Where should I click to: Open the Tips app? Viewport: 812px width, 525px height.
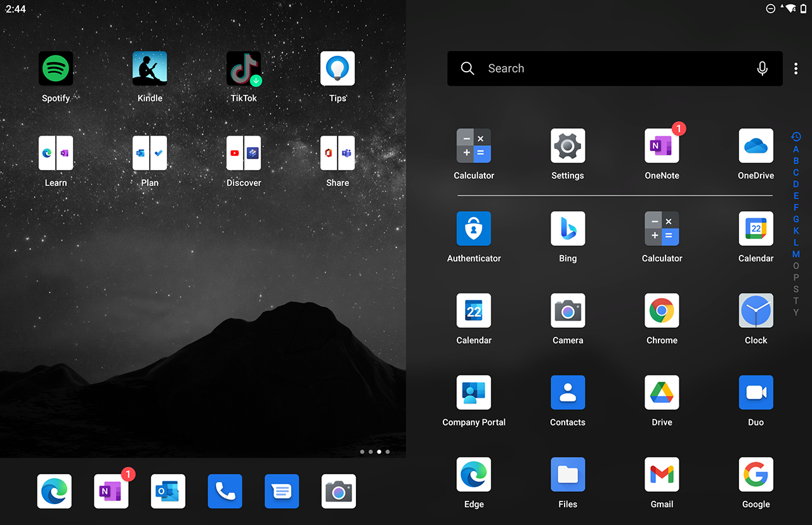pyautogui.click(x=337, y=68)
